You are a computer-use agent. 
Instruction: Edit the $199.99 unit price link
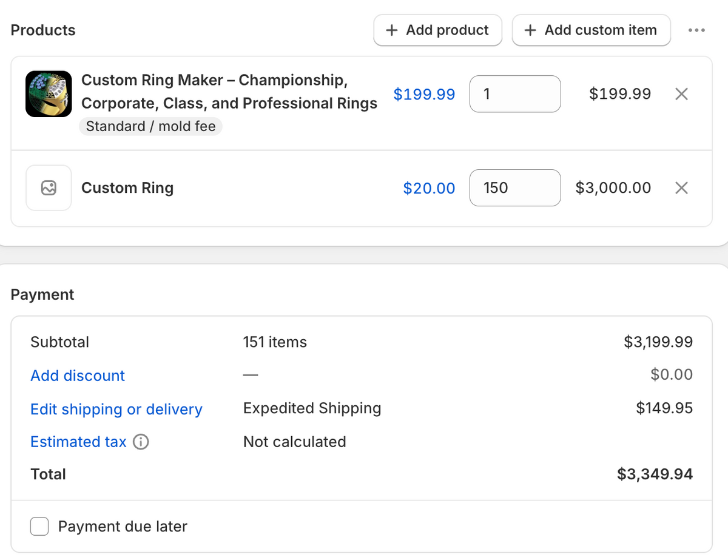click(424, 94)
